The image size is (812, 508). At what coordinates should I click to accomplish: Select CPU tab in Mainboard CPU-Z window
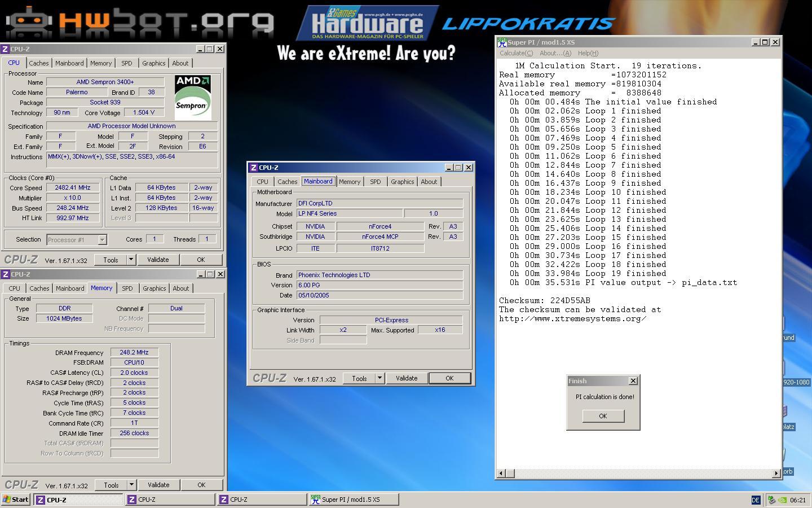pyautogui.click(x=262, y=182)
